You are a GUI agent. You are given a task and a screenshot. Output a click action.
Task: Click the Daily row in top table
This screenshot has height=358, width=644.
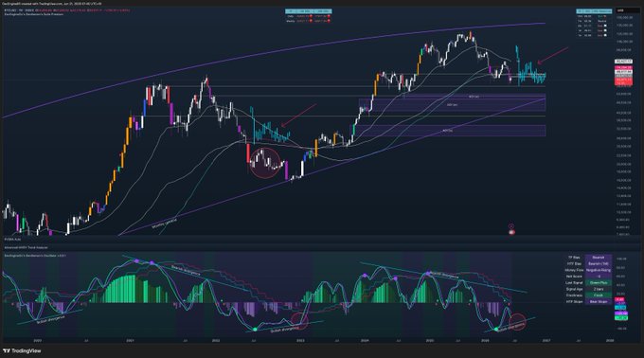[308, 16]
